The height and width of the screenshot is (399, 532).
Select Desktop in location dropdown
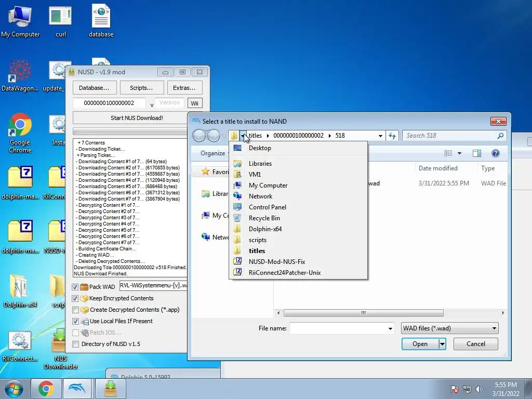[298, 148]
